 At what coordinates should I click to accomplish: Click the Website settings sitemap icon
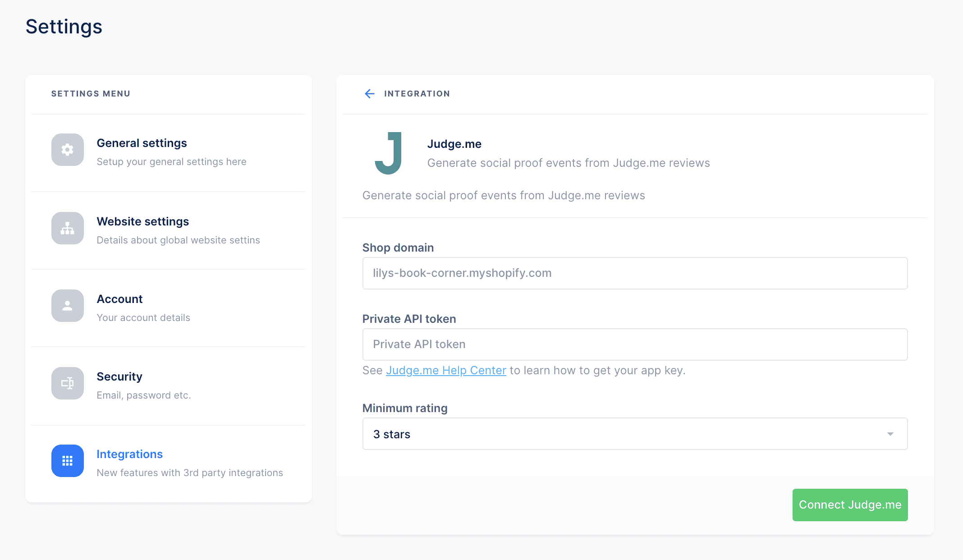coord(67,228)
